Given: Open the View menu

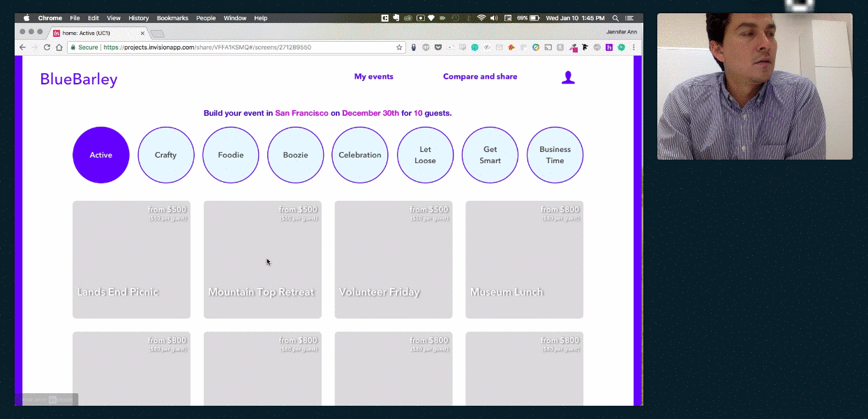Looking at the screenshot, I should pos(114,18).
